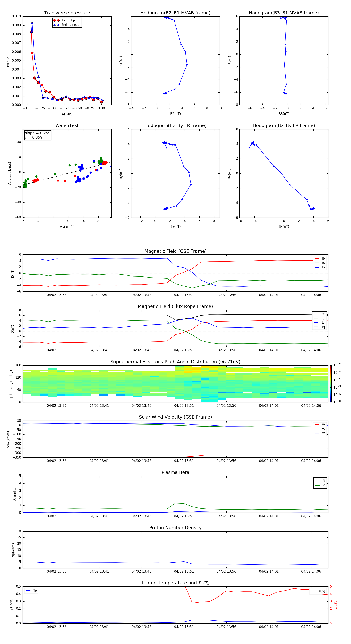Image resolution: width=351 pixels, height=644 pixels.
Task: Click the "Solar Wind Velocity (GSE Frame)" title
Action: click(175, 417)
